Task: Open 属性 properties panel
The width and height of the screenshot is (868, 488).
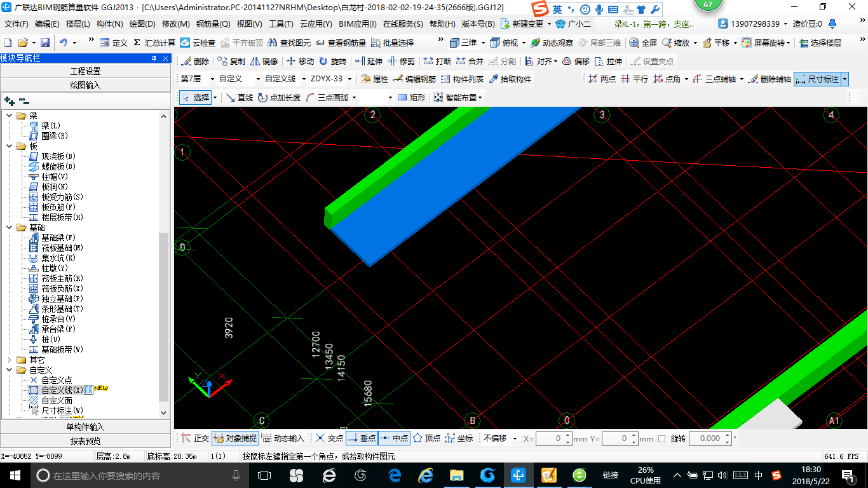Action: pyautogui.click(x=374, y=79)
